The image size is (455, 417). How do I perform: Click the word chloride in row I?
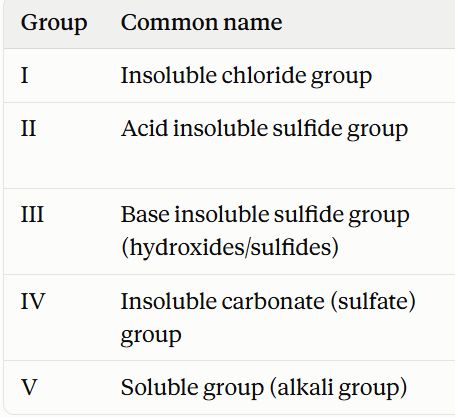pos(263,75)
